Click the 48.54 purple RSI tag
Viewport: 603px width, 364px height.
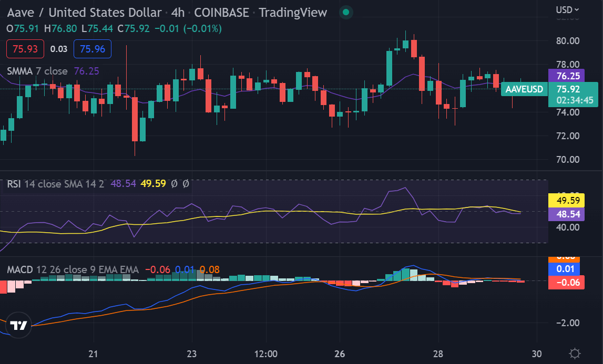point(568,214)
